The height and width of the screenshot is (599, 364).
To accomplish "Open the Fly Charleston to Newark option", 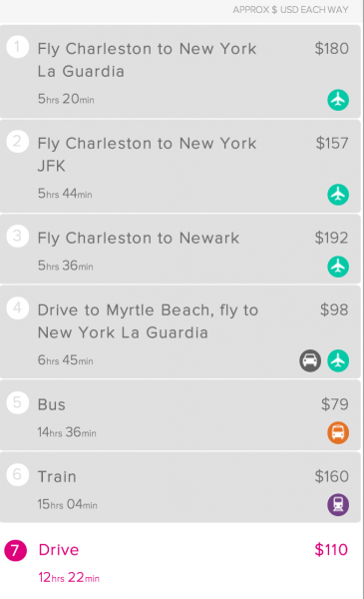I will pyautogui.click(x=181, y=249).
